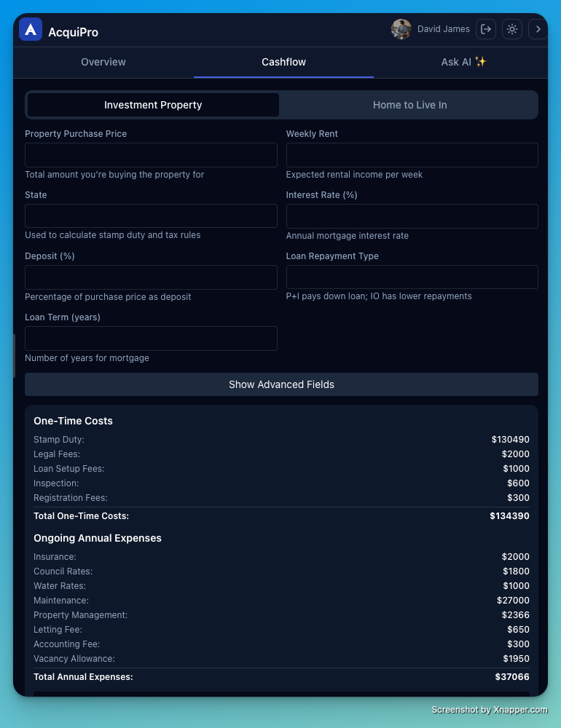
Task: Toggle light theme sun icon
Action: point(512,29)
